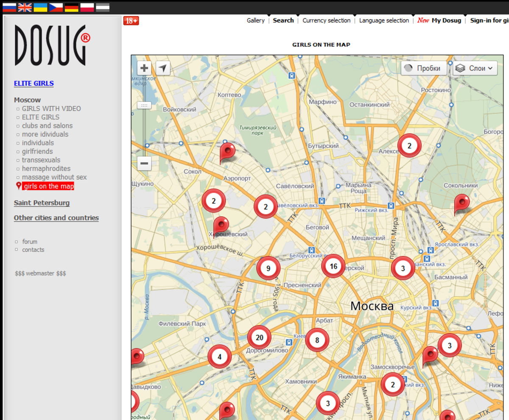Image resolution: width=509 pixels, height=420 pixels.
Task: Open cluster 2 near Алексеевский
Action: point(409,146)
